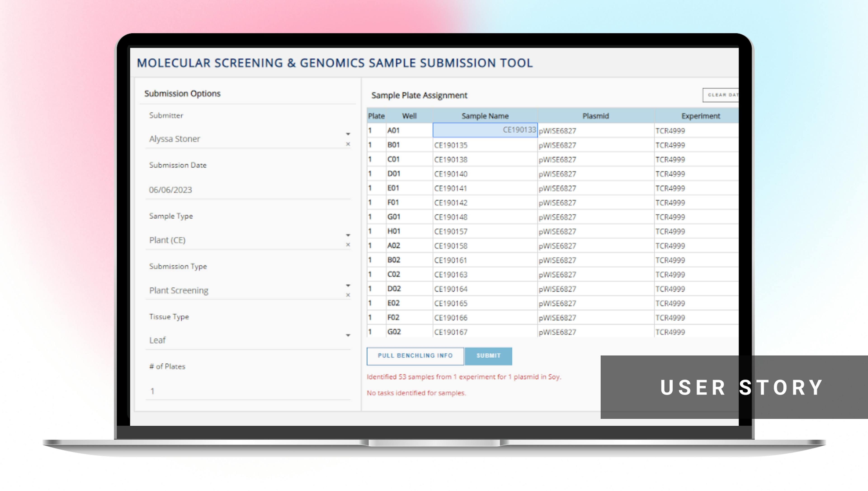Click the Sample Name column header
The height and width of the screenshot is (491, 868).
click(485, 116)
